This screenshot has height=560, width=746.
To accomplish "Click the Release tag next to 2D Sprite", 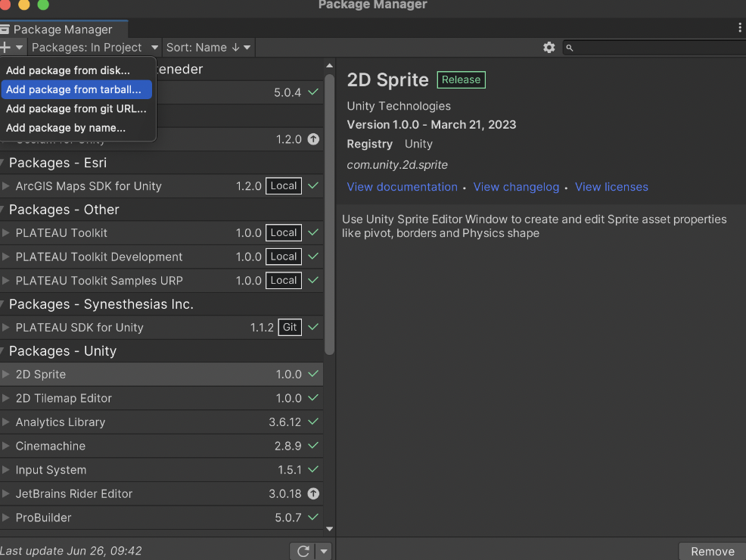I will [x=461, y=80].
